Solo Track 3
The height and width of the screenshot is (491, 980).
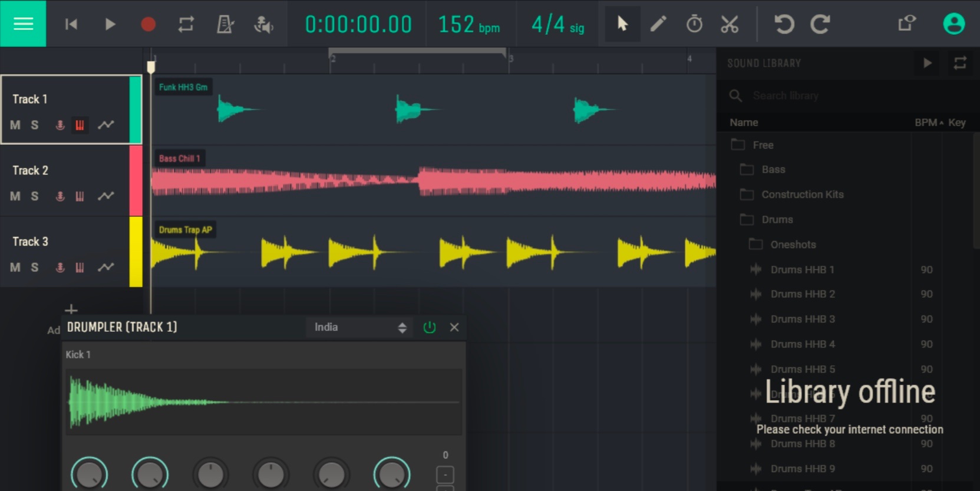[x=35, y=268]
